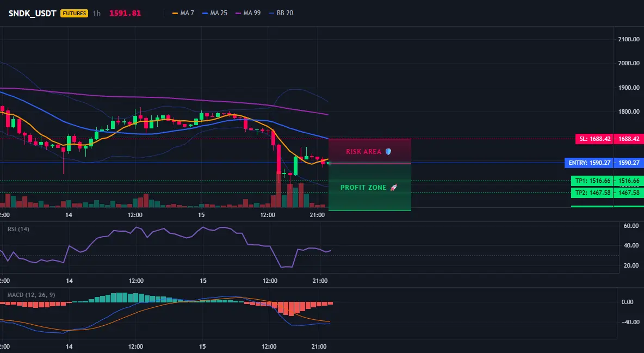Toggle the MA 25 legend entry
Image resolution: width=644 pixels, height=353 pixels.
pyautogui.click(x=215, y=13)
